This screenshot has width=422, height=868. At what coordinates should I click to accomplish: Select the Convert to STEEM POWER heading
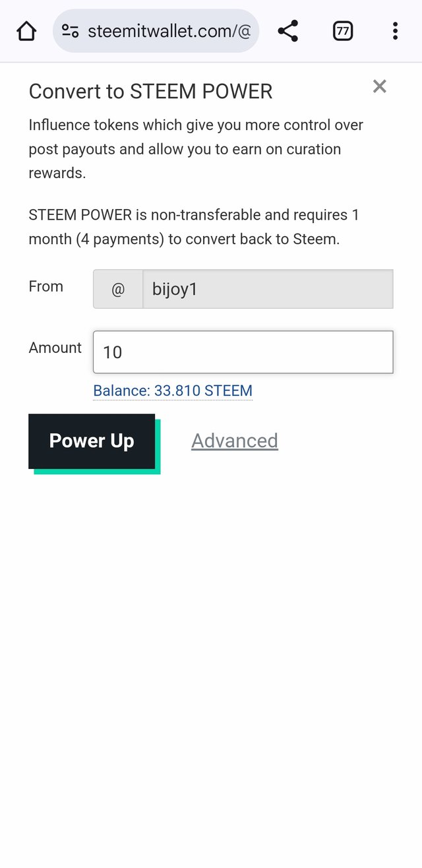coord(150,91)
